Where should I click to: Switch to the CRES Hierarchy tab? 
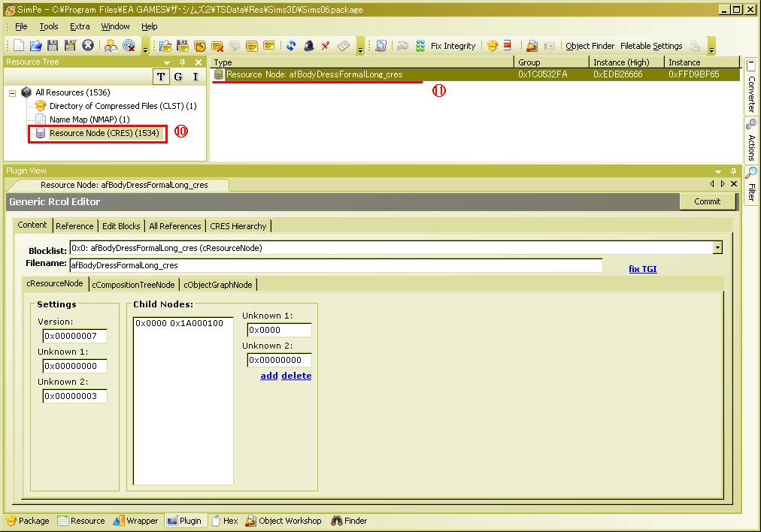[x=238, y=226]
